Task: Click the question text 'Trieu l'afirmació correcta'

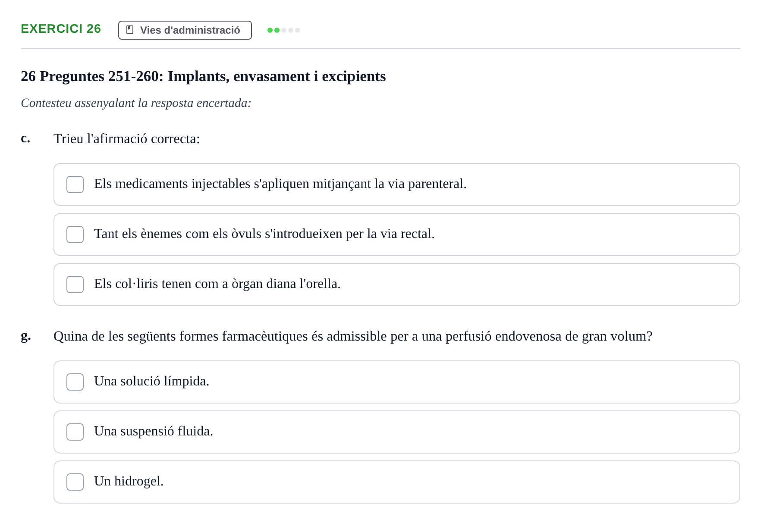Action: (127, 139)
